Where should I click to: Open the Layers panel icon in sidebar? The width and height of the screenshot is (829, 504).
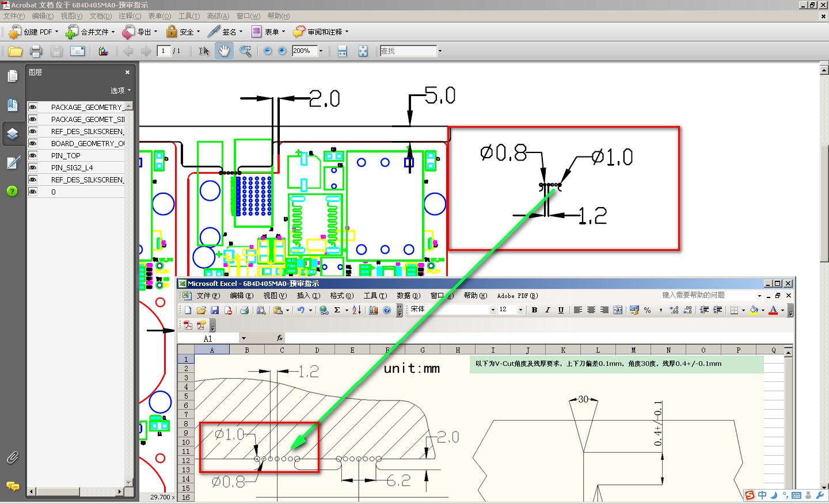13,133
